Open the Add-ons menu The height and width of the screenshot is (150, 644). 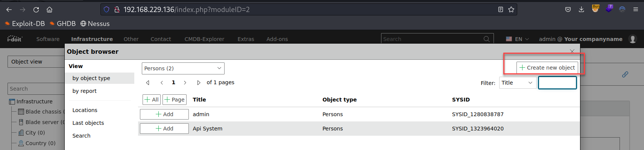click(277, 39)
